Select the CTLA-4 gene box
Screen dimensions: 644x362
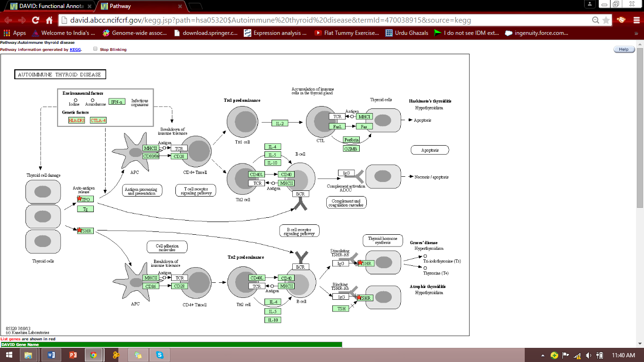[x=98, y=120]
